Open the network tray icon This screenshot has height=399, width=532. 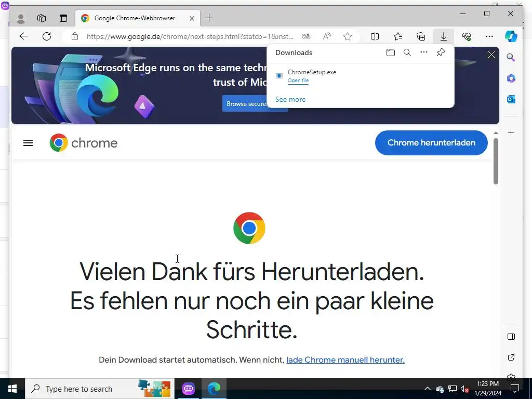tap(452, 389)
